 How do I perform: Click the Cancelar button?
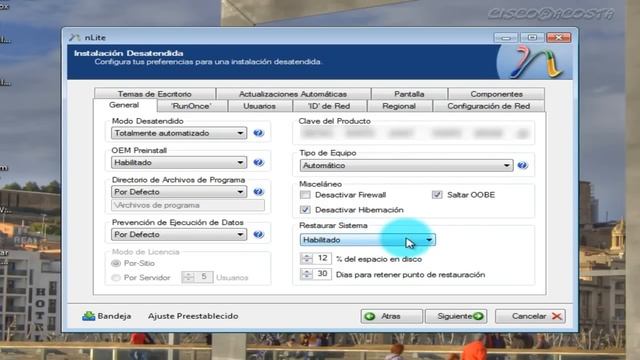tap(530, 316)
